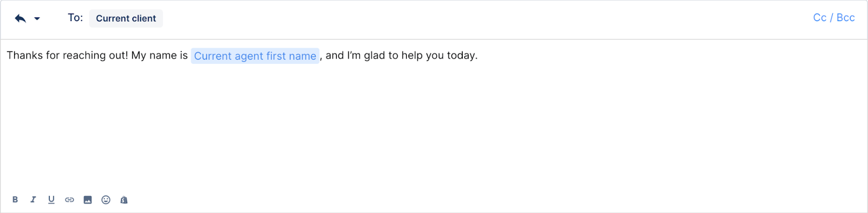The image size is (868, 213).
Task: Expand the reply type dropdown caret
Action: [x=37, y=19]
